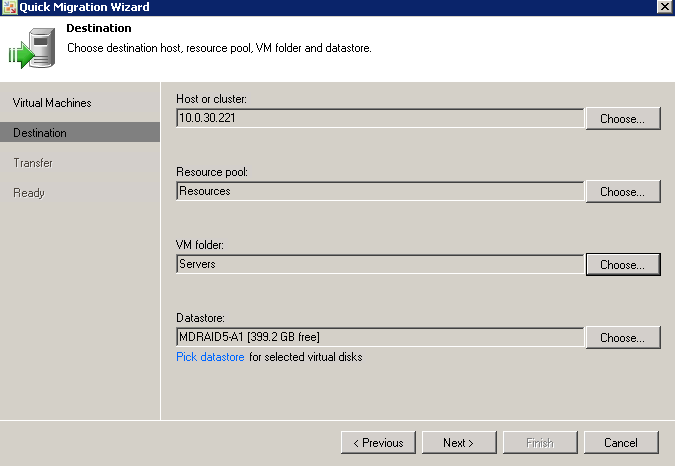Click the server migration icon in header
Viewport: 675px width, 466px height.
click(31, 49)
